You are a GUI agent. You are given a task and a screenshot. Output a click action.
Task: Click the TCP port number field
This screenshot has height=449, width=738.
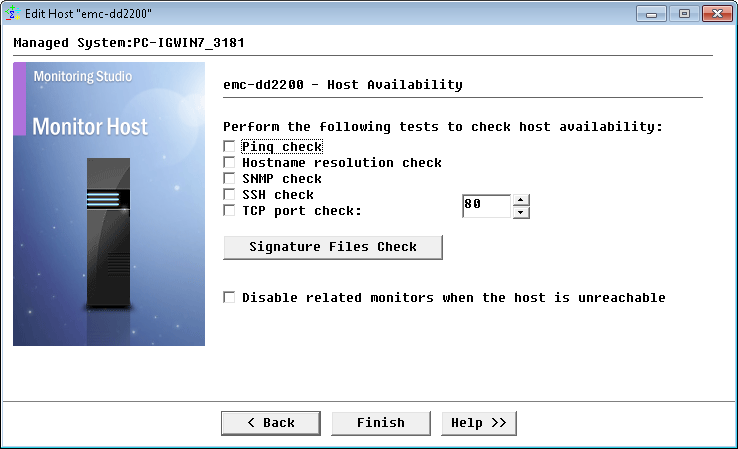pyautogui.click(x=486, y=206)
